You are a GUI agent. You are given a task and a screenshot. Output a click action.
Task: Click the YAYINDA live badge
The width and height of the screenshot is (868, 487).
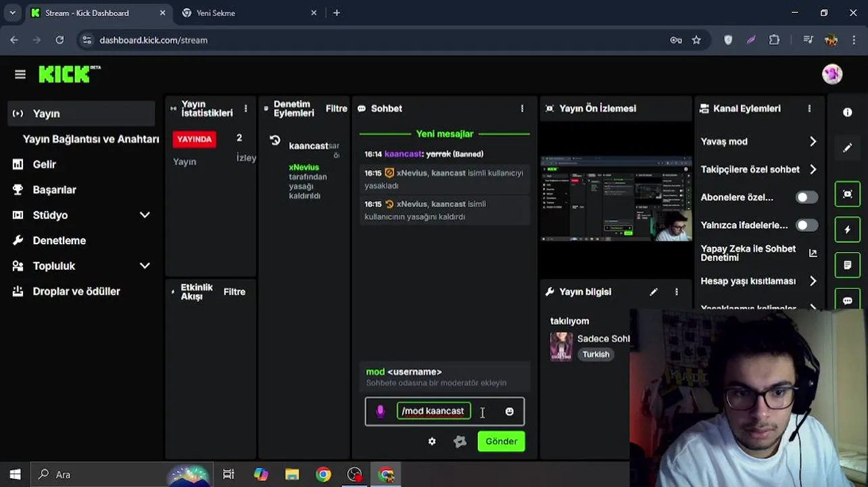click(x=194, y=139)
